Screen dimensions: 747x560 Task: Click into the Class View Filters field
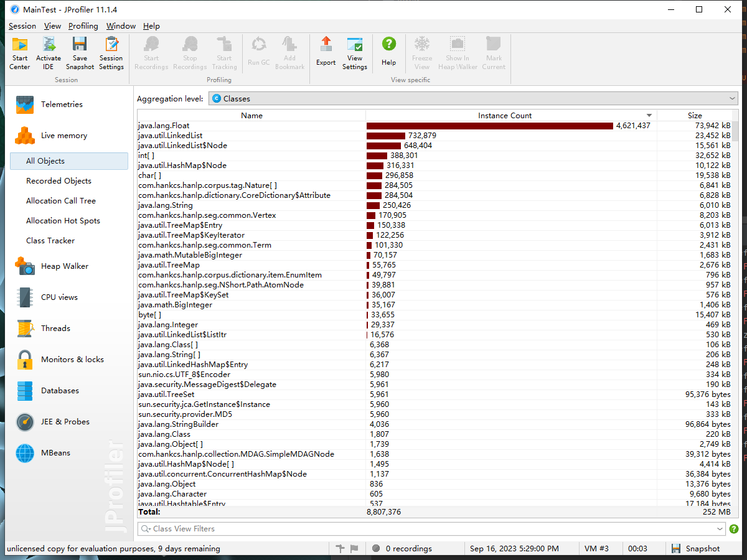pyautogui.click(x=431, y=529)
